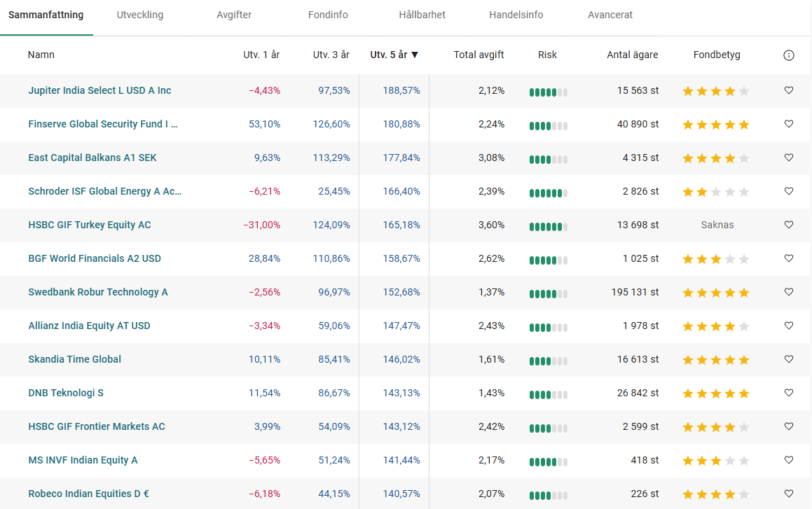Sort table by Utv. 1 år
Viewport: 812px width, 509px height.
tap(261, 55)
